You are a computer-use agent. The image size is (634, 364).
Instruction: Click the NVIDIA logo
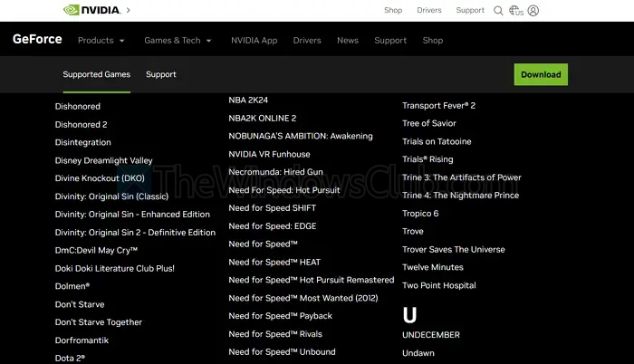[x=91, y=10]
